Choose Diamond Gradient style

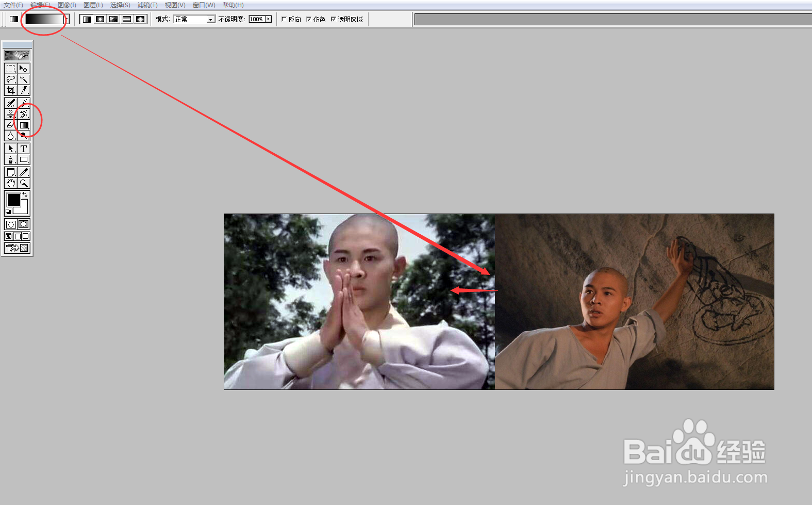tap(140, 19)
